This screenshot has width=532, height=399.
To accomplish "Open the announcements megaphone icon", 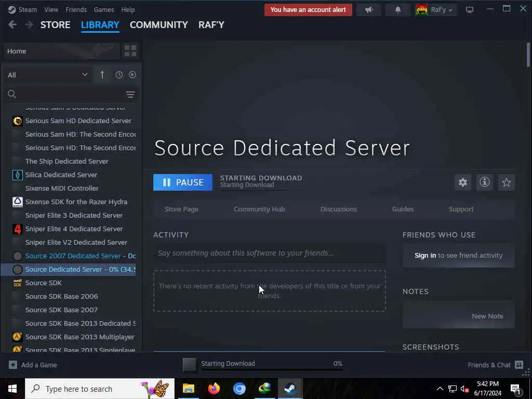I will (x=369, y=9).
